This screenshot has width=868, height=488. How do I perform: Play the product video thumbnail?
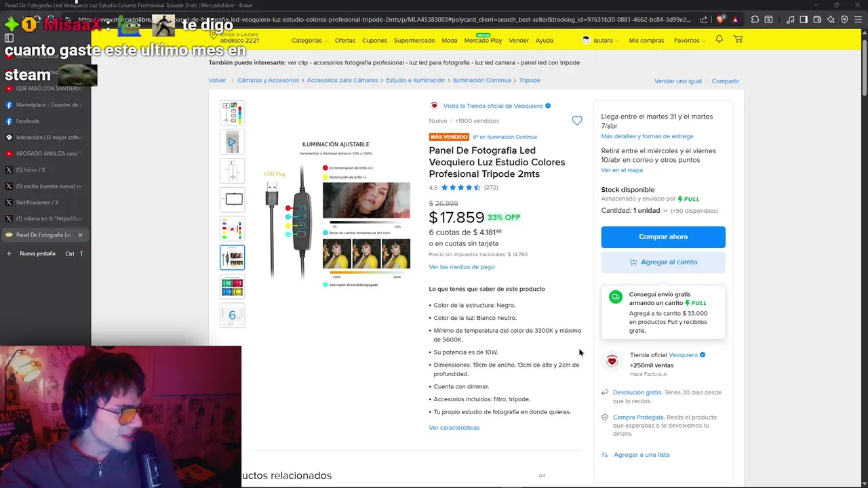point(233,142)
